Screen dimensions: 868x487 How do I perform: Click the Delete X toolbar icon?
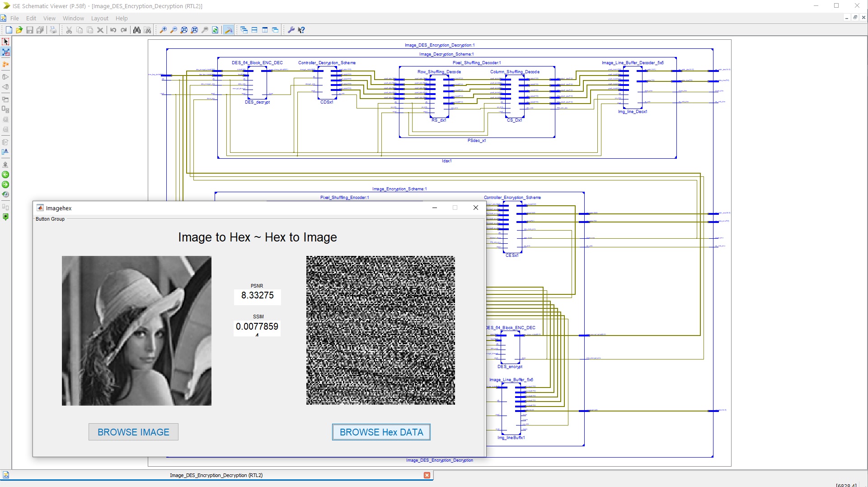[100, 30]
